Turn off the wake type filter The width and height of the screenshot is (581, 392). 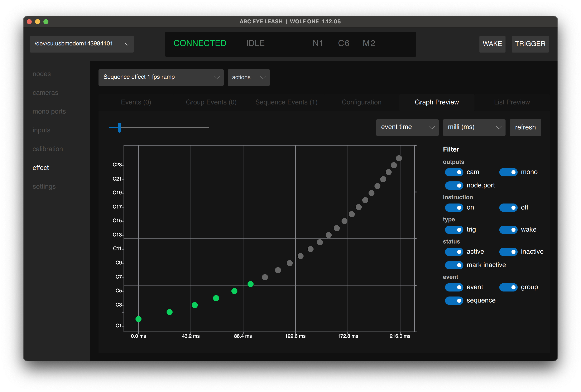click(508, 230)
